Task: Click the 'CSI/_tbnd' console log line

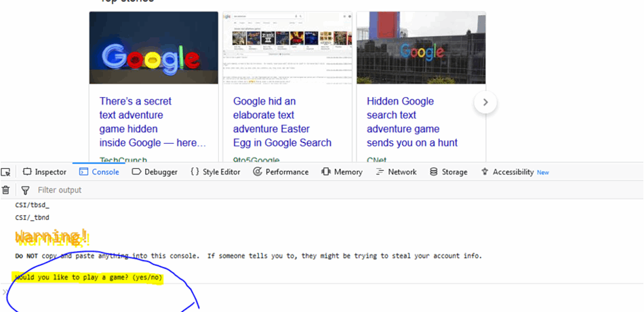Action: (32, 217)
